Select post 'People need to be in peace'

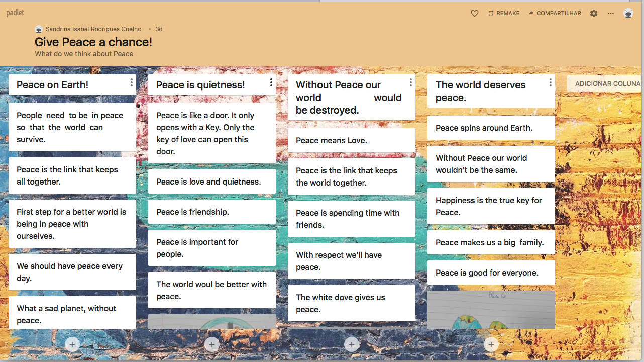pyautogui.click(x=72, y=127)
